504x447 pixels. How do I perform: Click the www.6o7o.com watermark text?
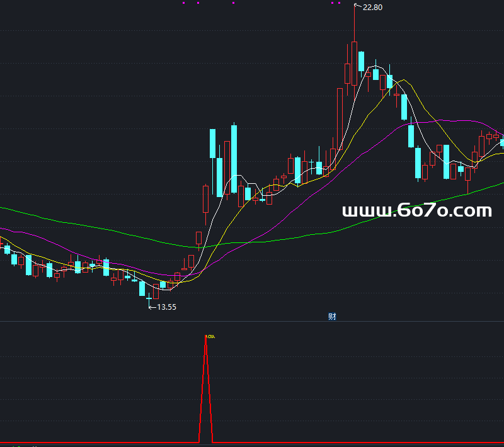click(x=416, y=211)
